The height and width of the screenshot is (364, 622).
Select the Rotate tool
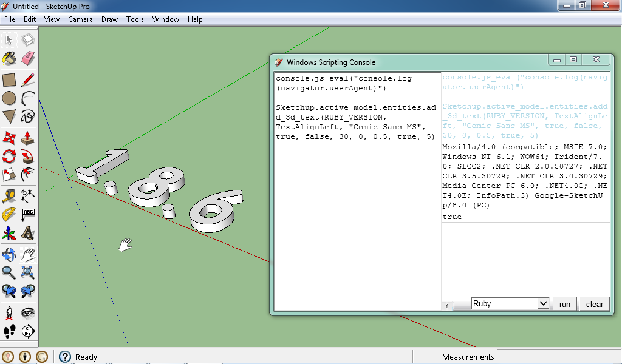[x=9, y=157]
